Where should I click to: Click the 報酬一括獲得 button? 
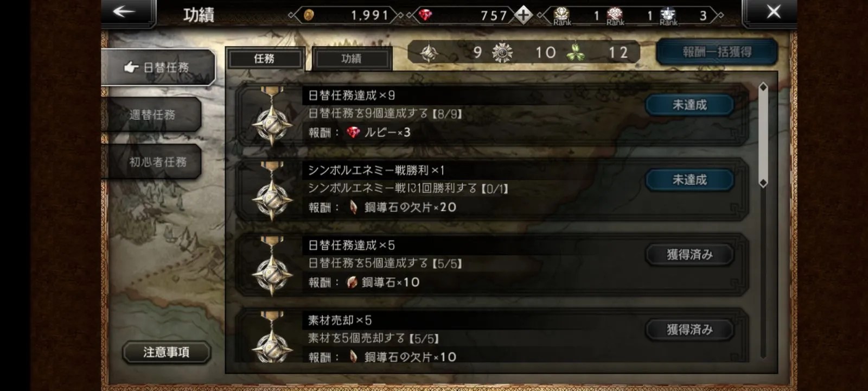point(717,52)
